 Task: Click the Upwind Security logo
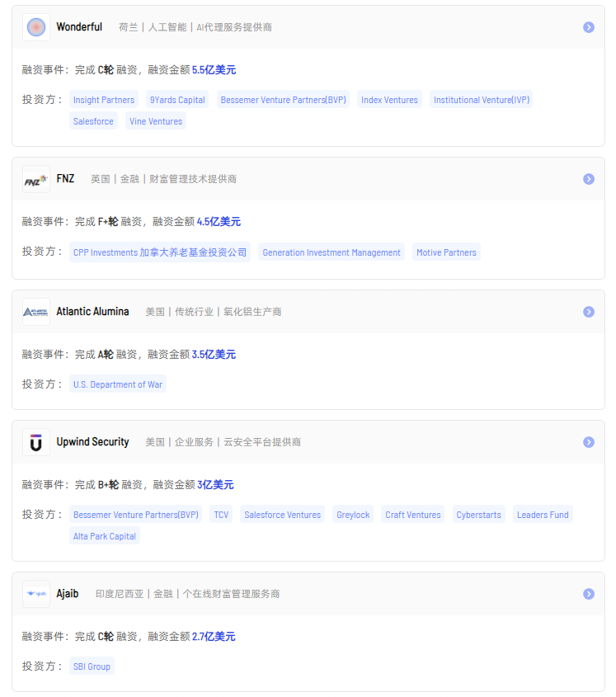(36, 442)
